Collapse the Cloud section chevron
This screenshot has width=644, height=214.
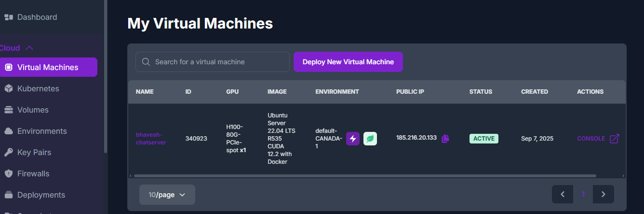29,48
